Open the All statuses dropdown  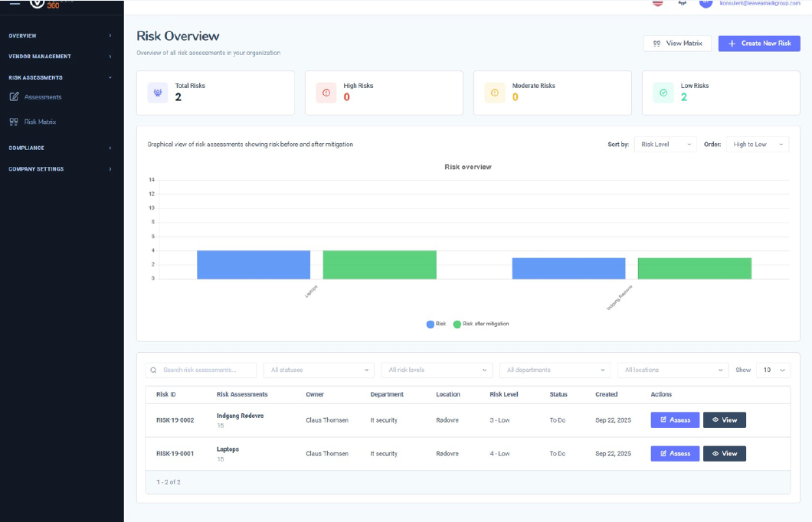pos(319,370)
